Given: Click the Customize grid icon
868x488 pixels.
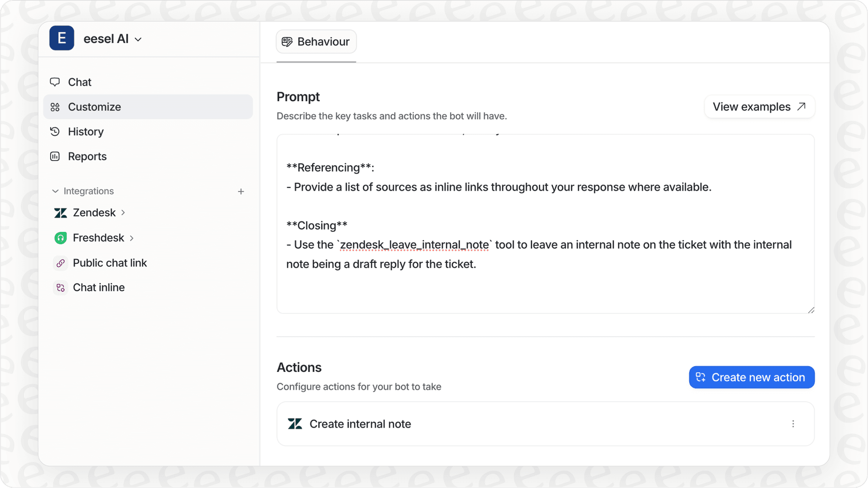Looking at the screenshot, I should point(55,107).
